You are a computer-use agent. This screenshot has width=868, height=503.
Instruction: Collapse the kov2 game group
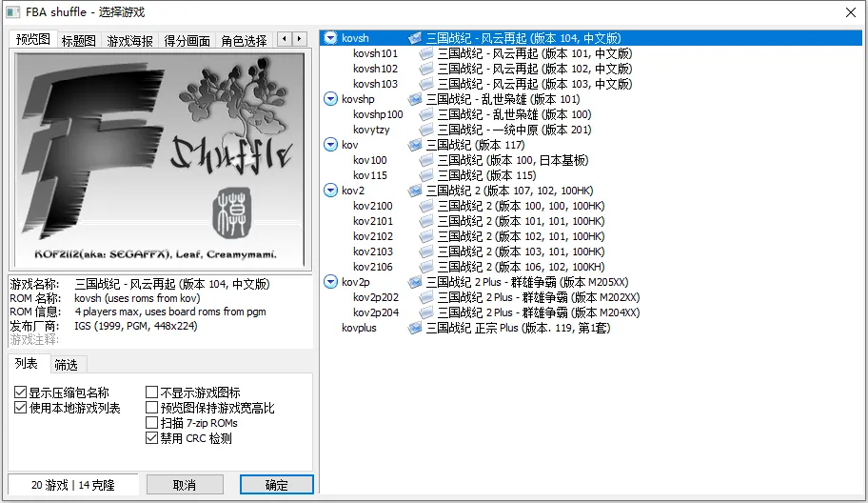click(x=330, y=191)
